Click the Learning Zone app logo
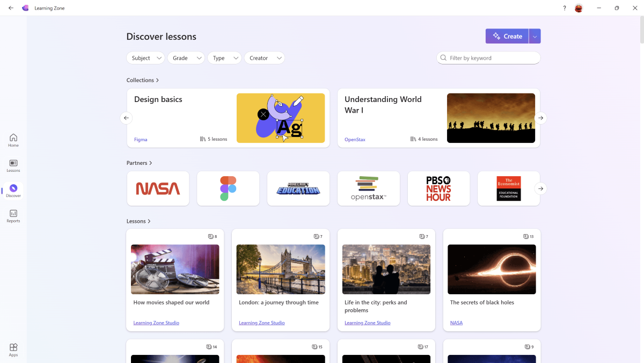The image size is (644, 363). (25, 8)
